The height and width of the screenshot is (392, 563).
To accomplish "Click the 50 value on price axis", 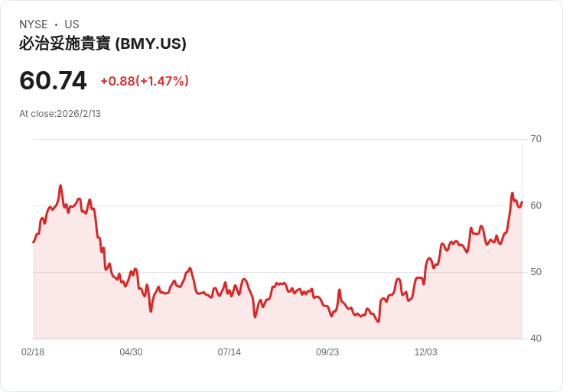I will [x=535, y=272].
